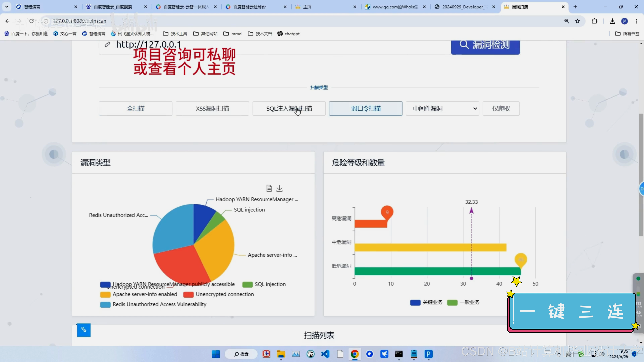Switch to 百度智能云控制台 tab
The height and width of the screenshot is (362, 644).
point(249,7)
